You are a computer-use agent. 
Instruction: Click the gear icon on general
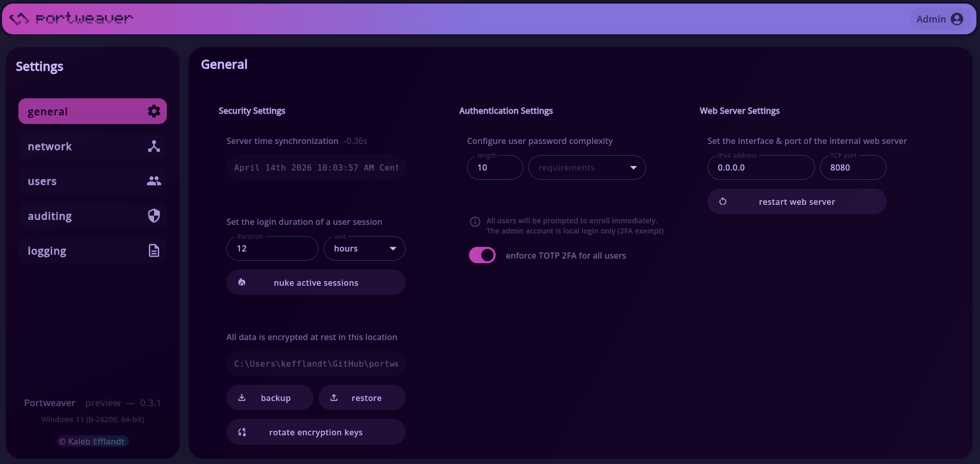point(154,111)
